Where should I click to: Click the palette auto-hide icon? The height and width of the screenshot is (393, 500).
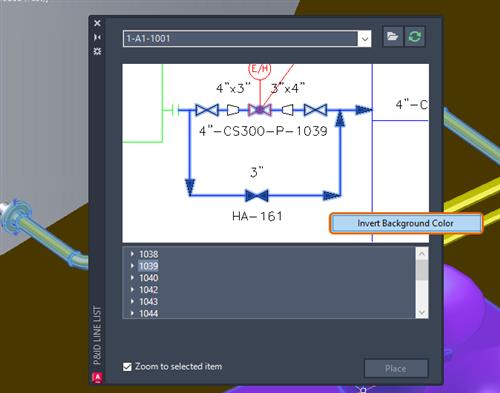coord(97,37)
